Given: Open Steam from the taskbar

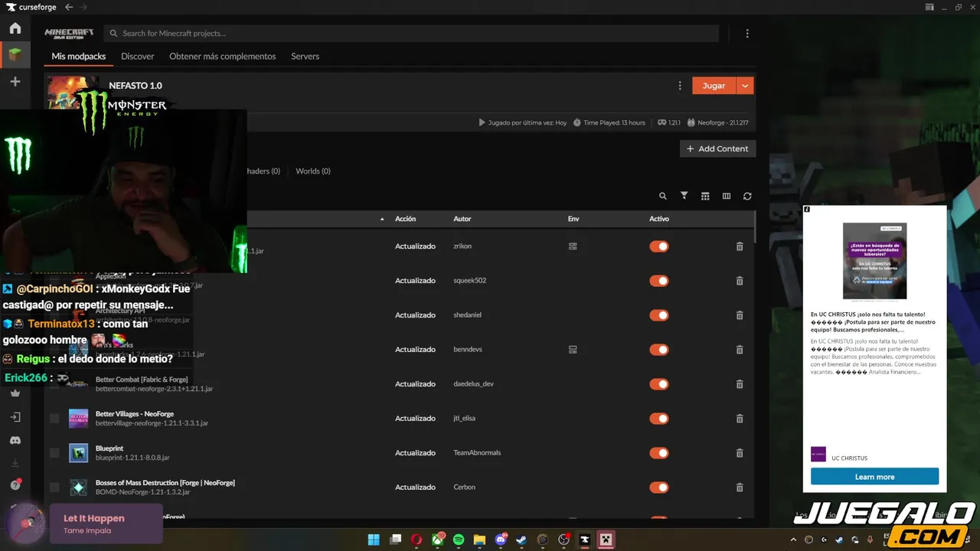Looking at the screenshot, I should pos(521,540).
